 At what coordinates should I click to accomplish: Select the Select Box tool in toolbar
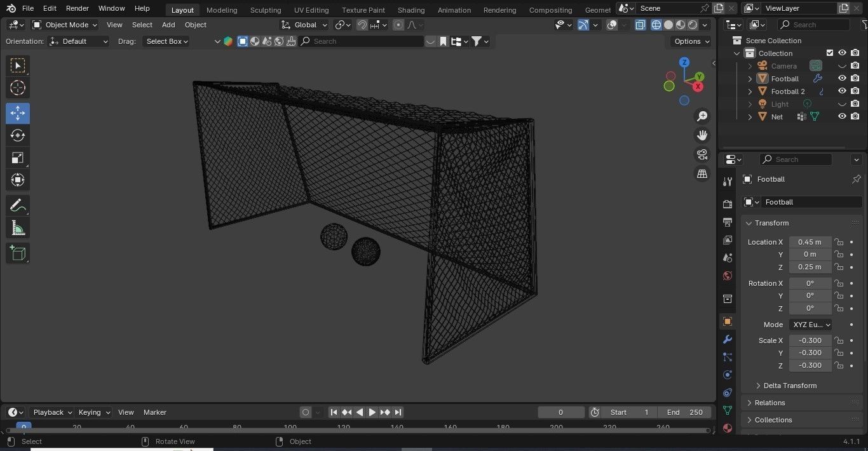click(18, 65)
